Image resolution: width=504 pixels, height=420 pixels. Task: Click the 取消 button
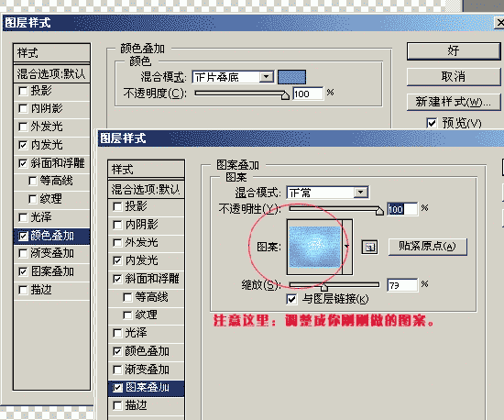(x=454, y=76)
